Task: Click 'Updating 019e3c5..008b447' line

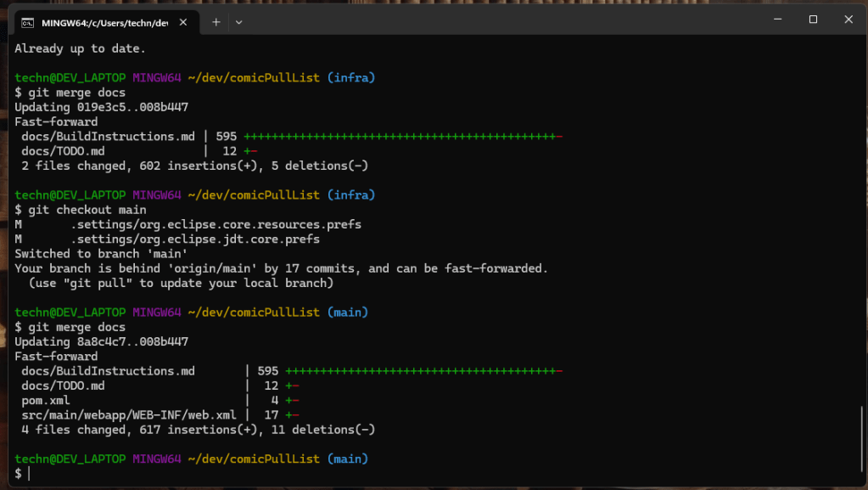Action: [101, 107]
